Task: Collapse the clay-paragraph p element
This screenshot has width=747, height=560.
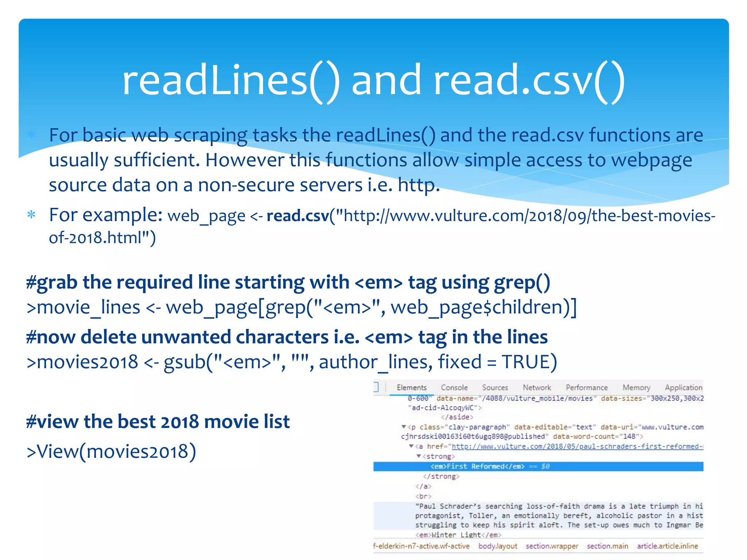Action: 403,427
